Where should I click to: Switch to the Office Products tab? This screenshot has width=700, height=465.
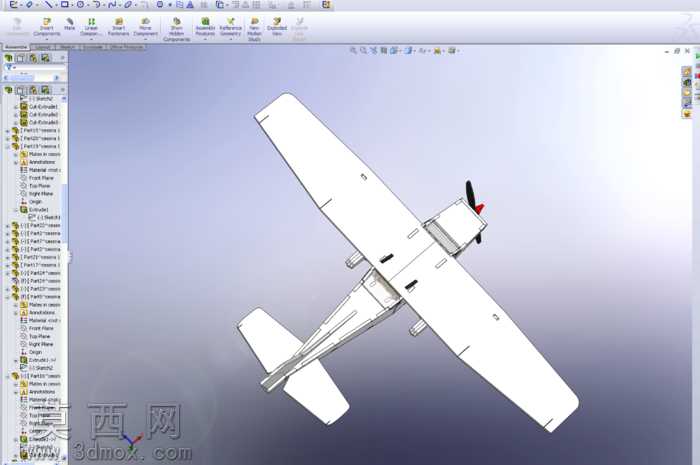click(126, 47)
